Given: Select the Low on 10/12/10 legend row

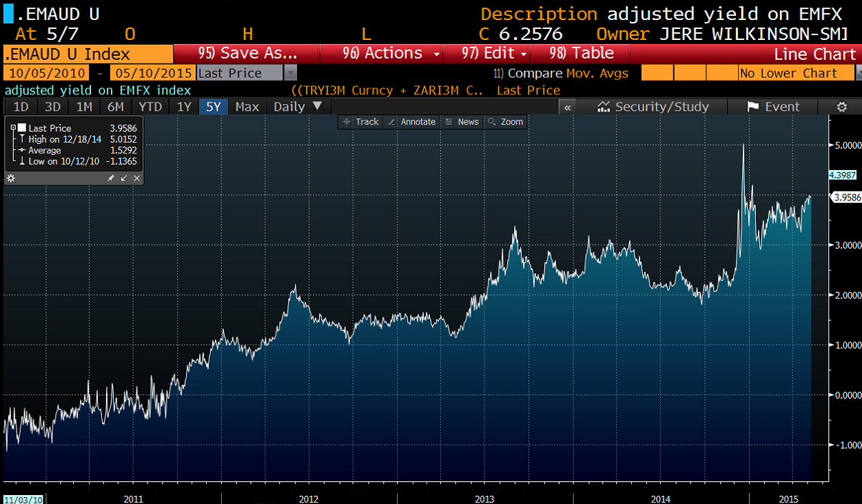Looking at the screenshot, I should click(x=78, y=161).
